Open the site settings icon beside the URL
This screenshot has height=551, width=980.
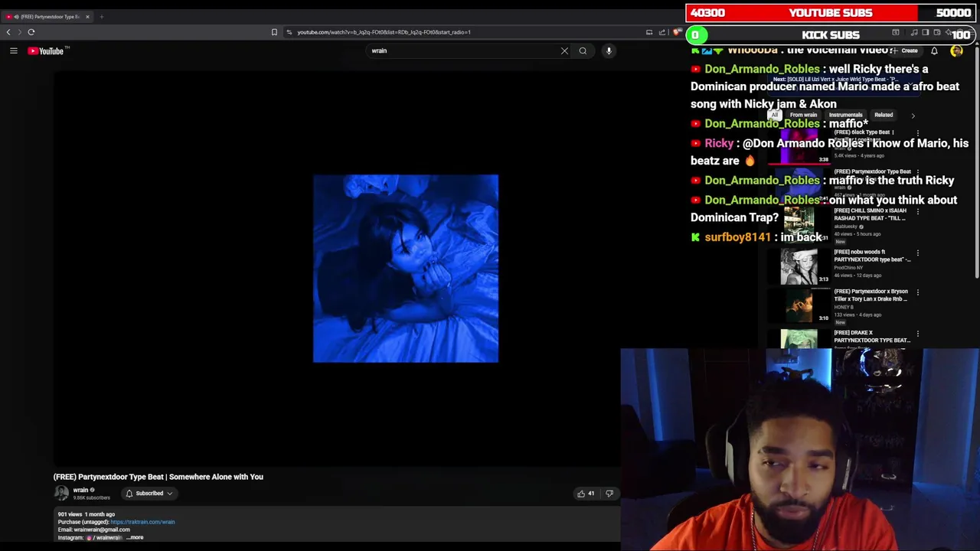(x=289, y=32)
